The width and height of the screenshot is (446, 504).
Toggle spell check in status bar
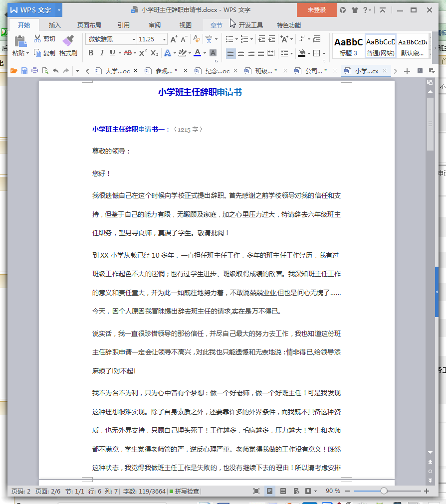click(x=184, y=491)
